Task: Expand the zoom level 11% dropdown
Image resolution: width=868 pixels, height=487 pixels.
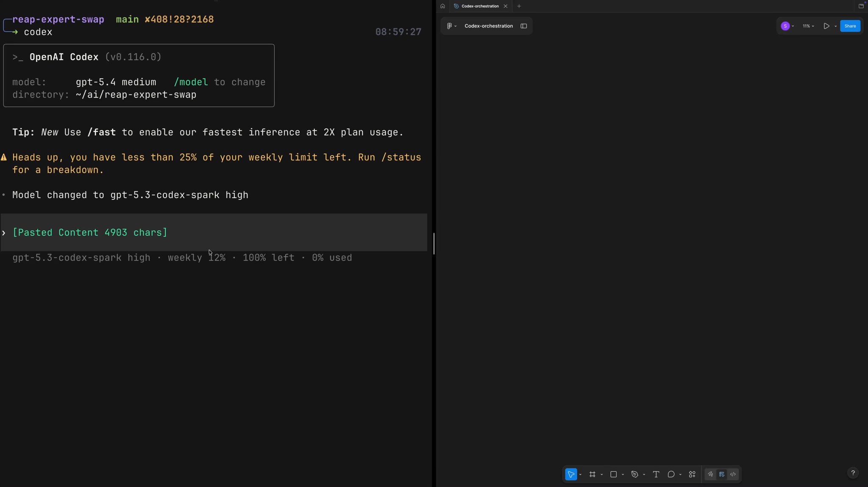Action: coord(808,26)
